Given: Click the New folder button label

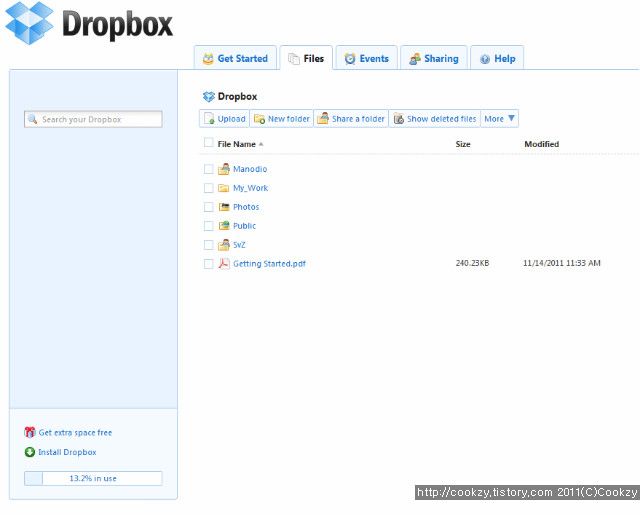Looking at the screenshot, I should pyautogui.click(x=289, y=119).
